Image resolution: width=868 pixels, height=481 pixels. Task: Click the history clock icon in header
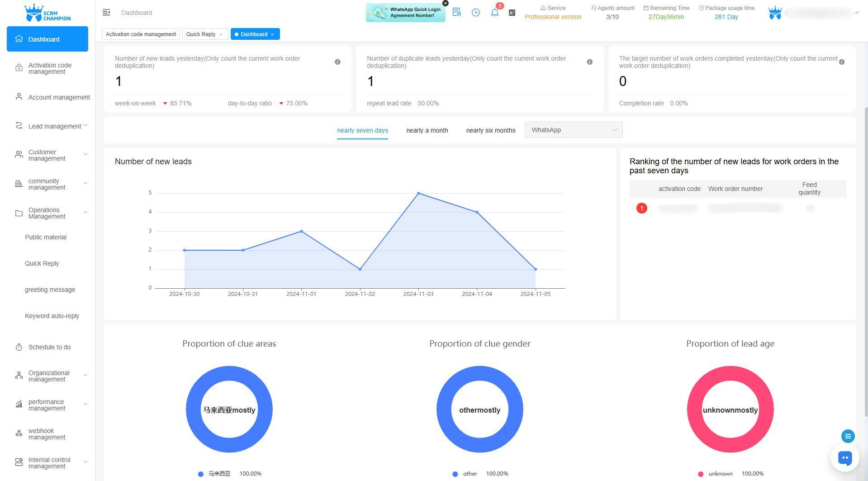coord(475,12)
